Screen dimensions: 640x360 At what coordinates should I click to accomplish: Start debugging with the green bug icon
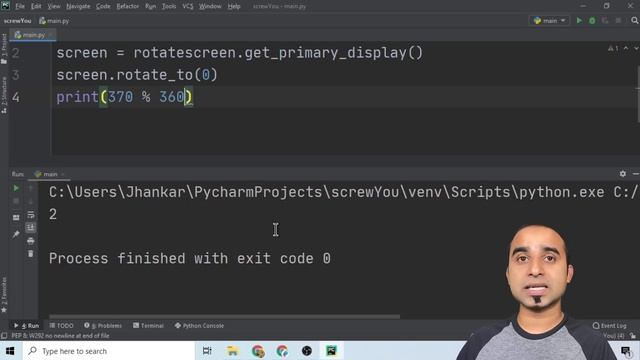[592, 20]
